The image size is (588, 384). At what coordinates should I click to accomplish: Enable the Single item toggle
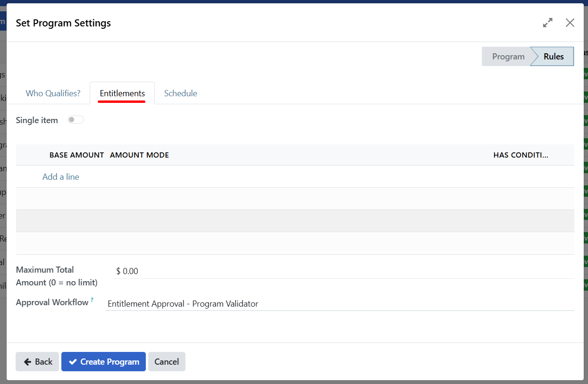click(x=75, y=119)
